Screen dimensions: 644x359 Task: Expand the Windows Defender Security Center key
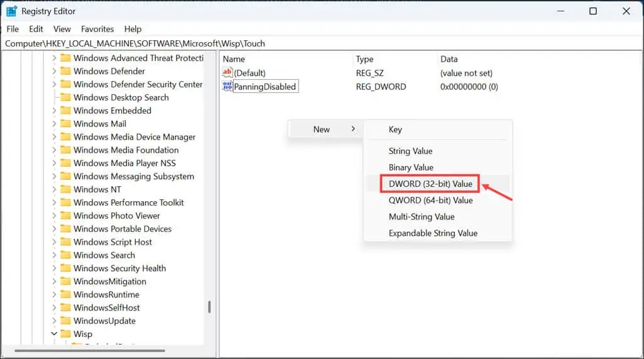(54, 84)
